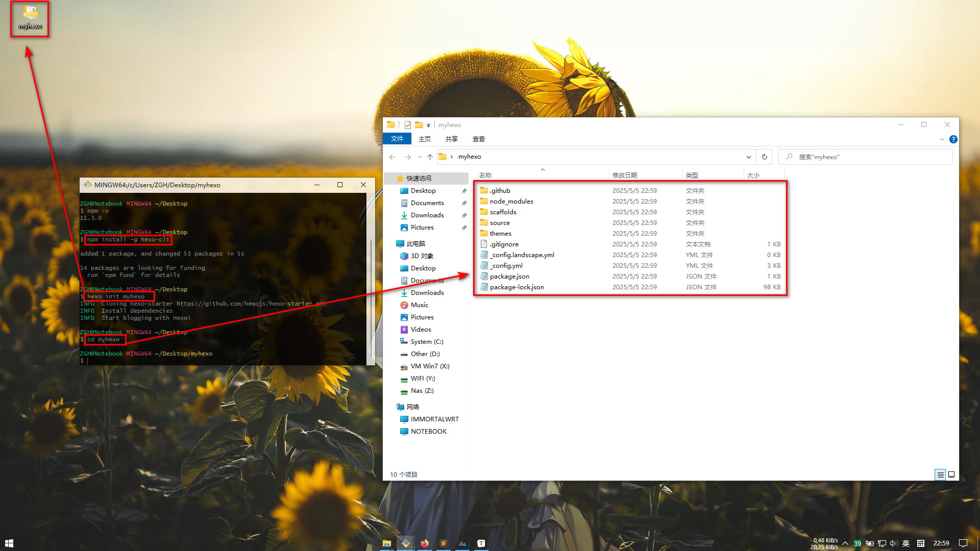Open the notification center icon
The image size is (980, 551).
[x=963, y=543]
